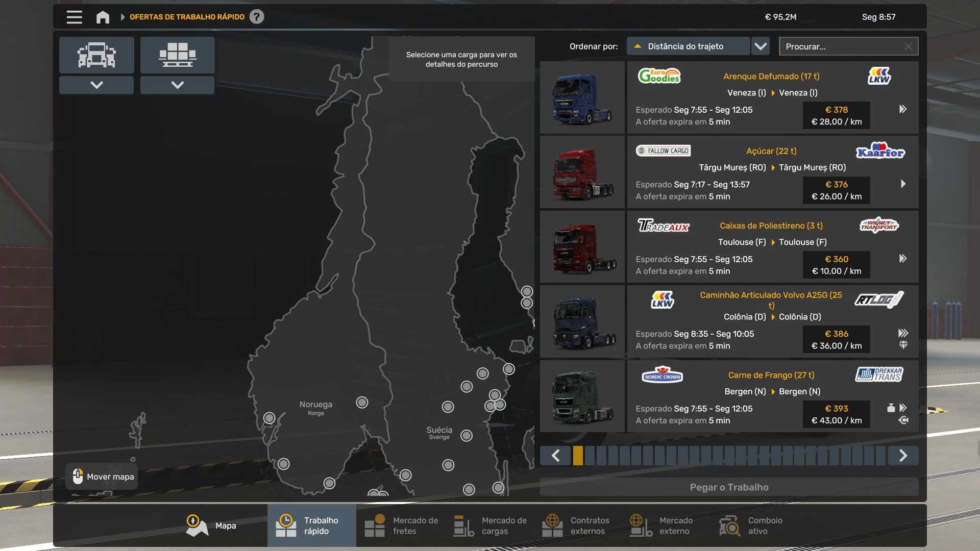Click the home icon
The width and height of the screenshot is (980, 551).
coord(103,17)
